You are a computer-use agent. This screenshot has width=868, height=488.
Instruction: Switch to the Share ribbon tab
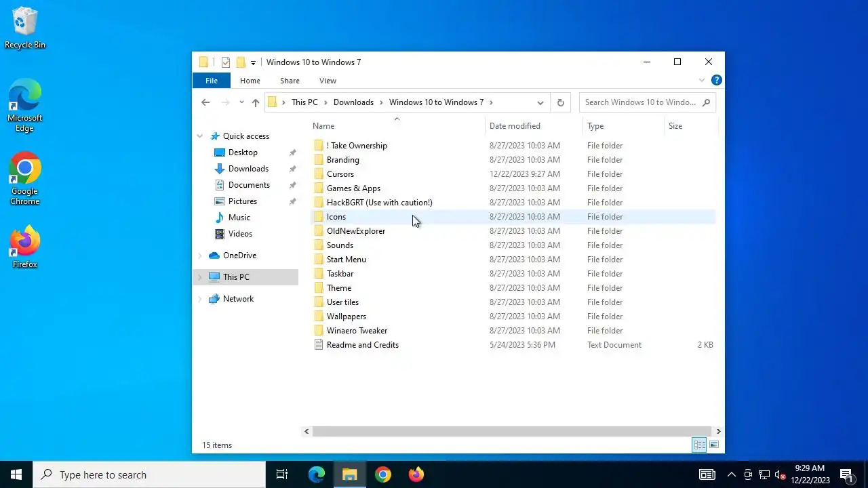click(x=290, y=81)
